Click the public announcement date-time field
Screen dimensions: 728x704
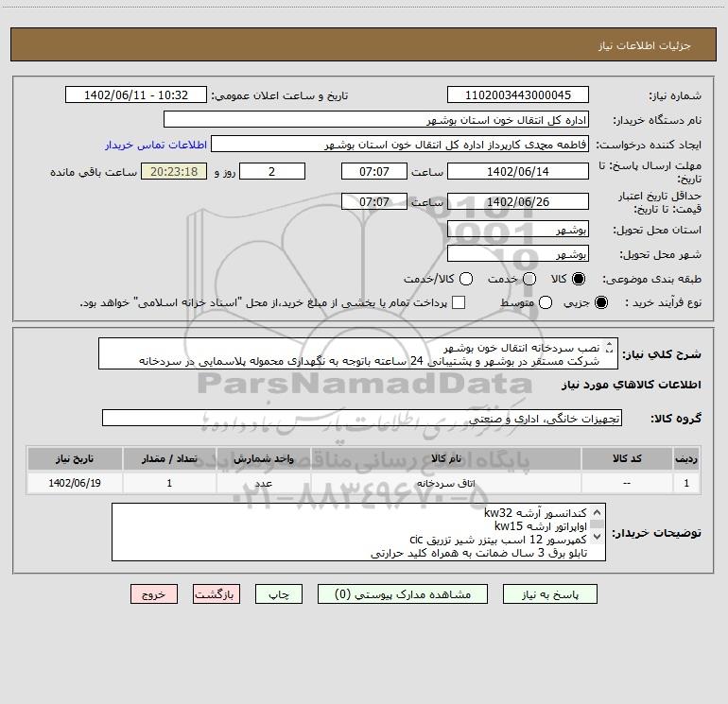(136, 94)
